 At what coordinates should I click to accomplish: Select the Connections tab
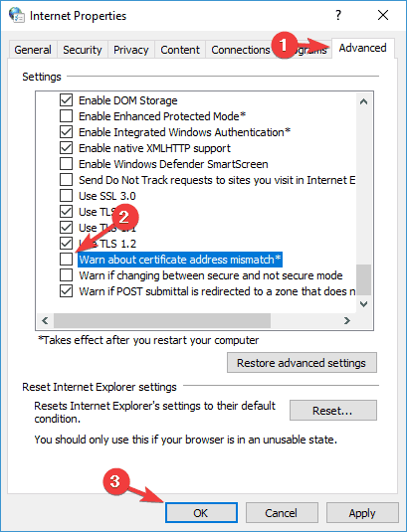click(241, 50)
